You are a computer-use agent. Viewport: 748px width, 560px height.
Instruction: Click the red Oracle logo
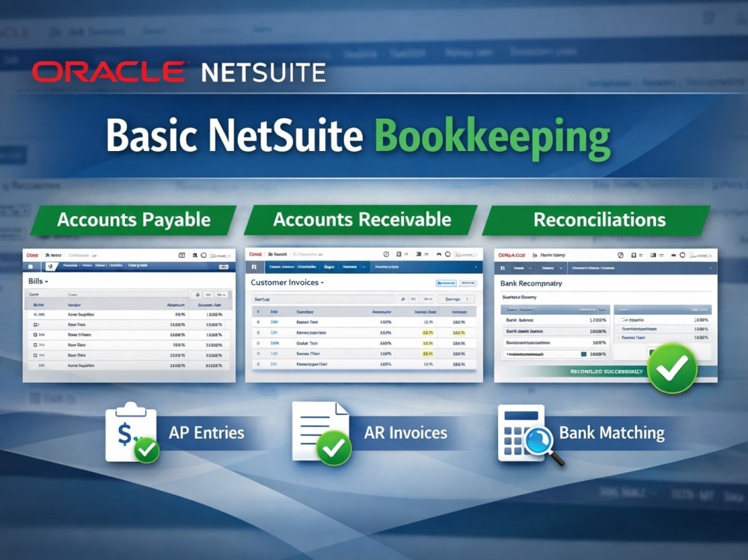point(108,72)
